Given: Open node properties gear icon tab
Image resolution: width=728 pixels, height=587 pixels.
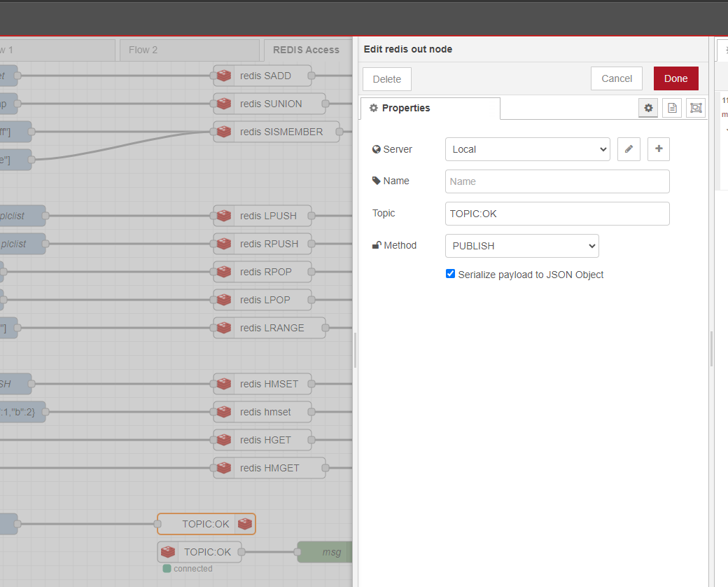Looking at the screenshot, I should point(648,108).
